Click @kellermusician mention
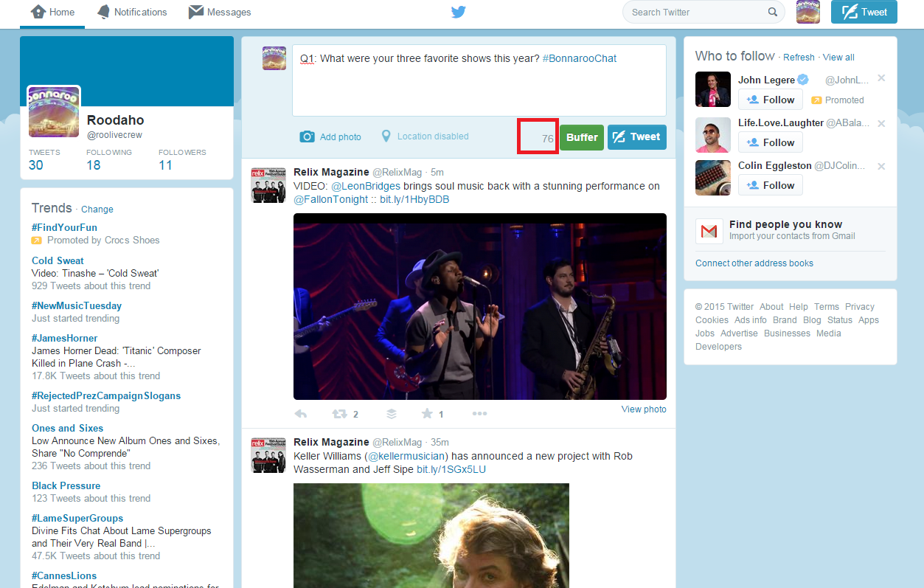924x588 pixels. 407,456
